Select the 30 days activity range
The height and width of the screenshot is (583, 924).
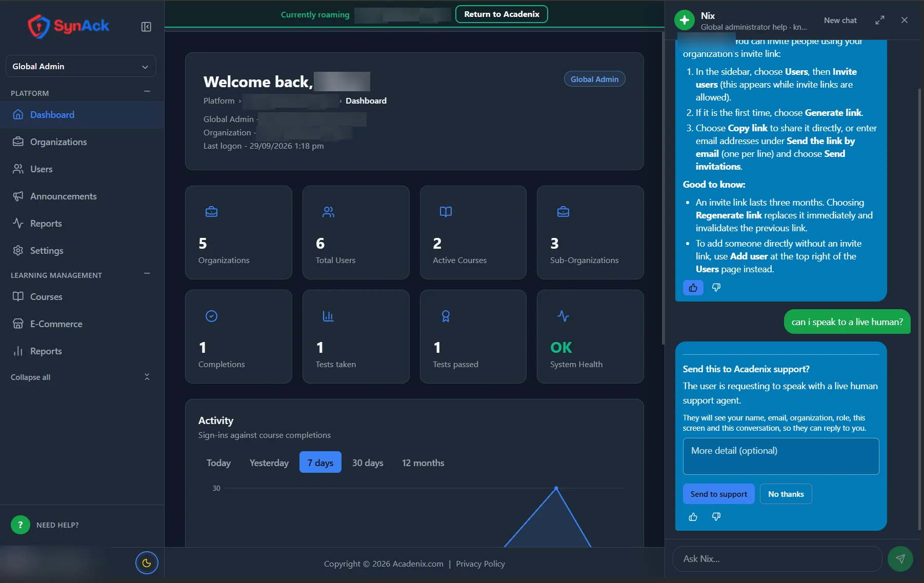click(368, 463)
